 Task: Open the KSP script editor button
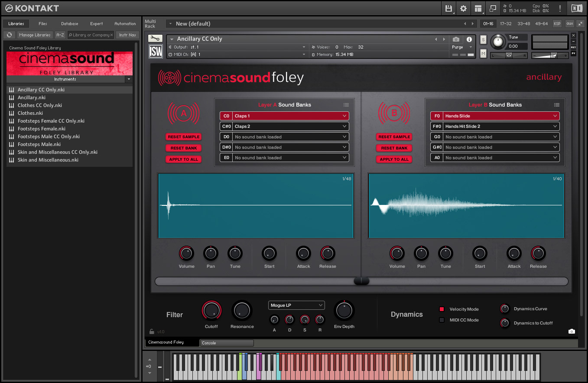pos(557,24)
